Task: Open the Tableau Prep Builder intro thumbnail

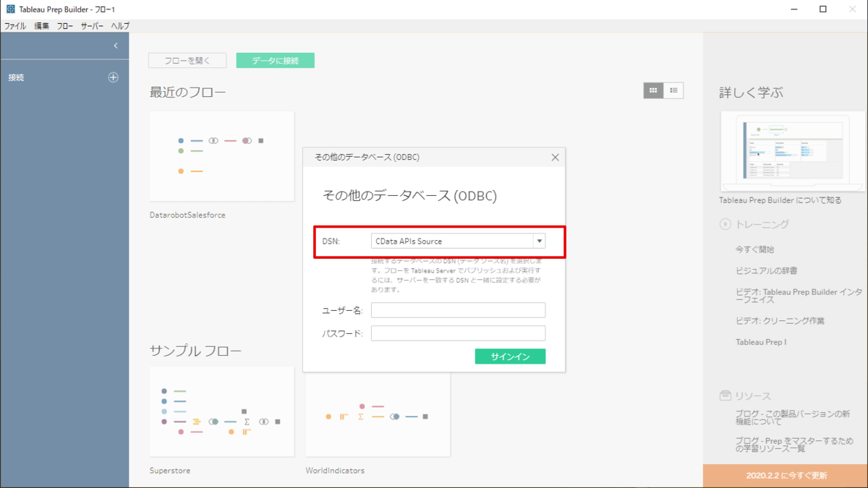Action: [x=793, y=150]
